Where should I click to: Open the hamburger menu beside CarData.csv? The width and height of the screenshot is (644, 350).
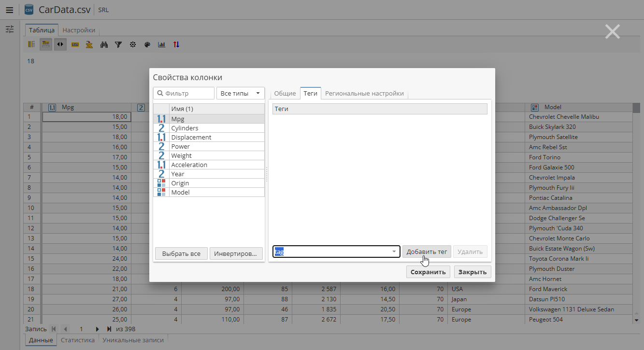[10, 10]
